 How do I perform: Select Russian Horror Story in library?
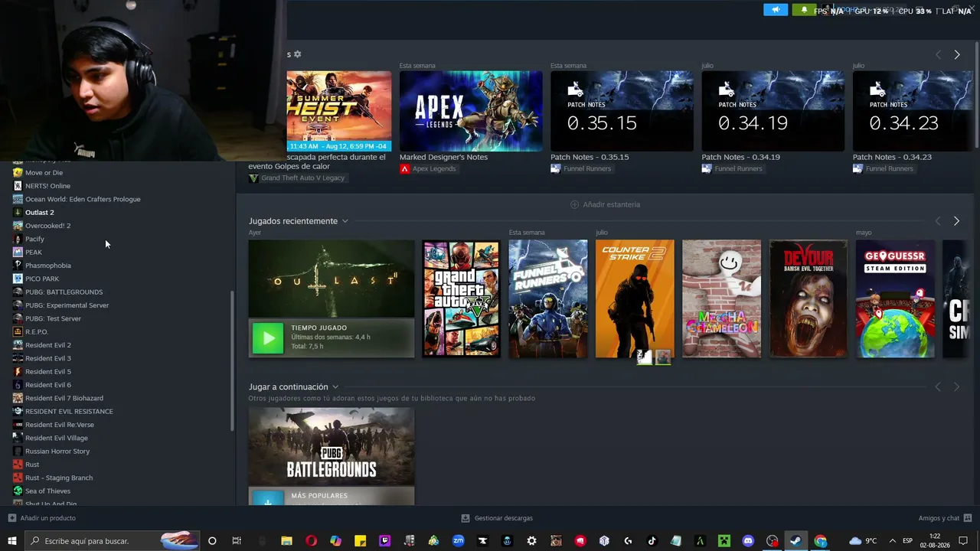click(57, 452)
